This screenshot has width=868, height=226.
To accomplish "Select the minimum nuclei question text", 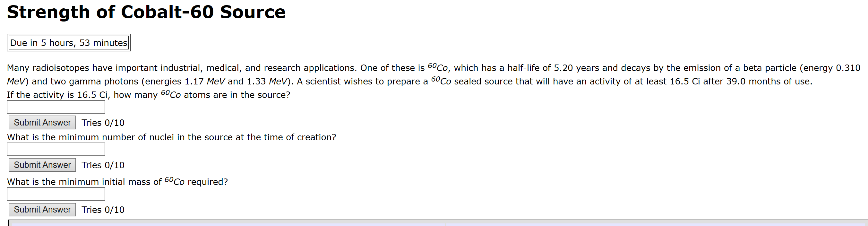I will click(x=171, y=137).
